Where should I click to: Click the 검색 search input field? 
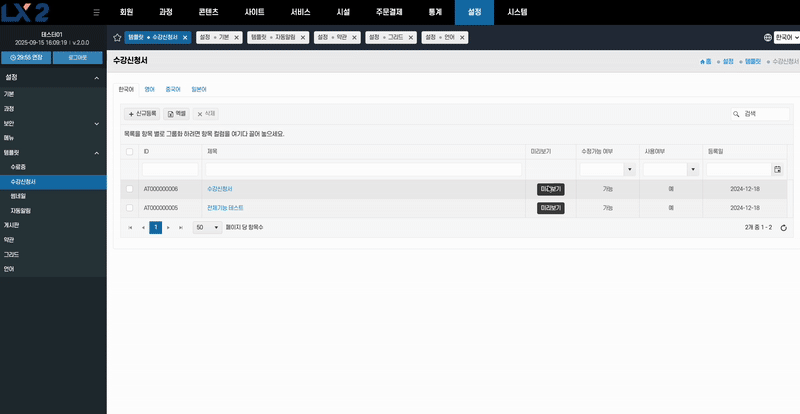(764, 115)
